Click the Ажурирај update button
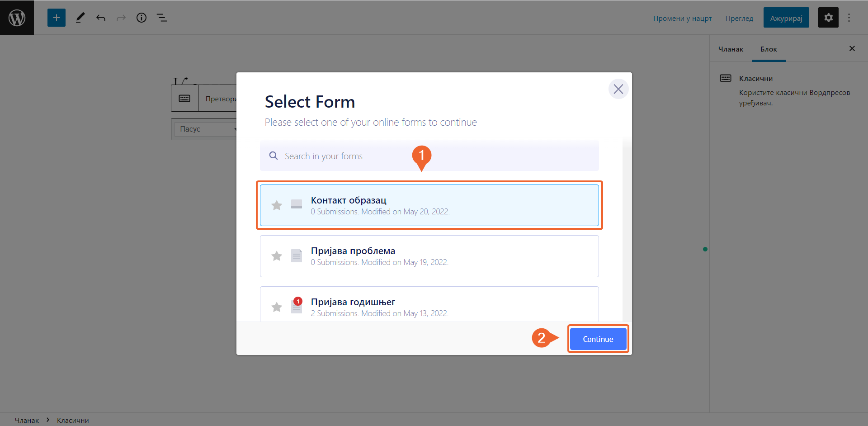 tap(786, 18)
